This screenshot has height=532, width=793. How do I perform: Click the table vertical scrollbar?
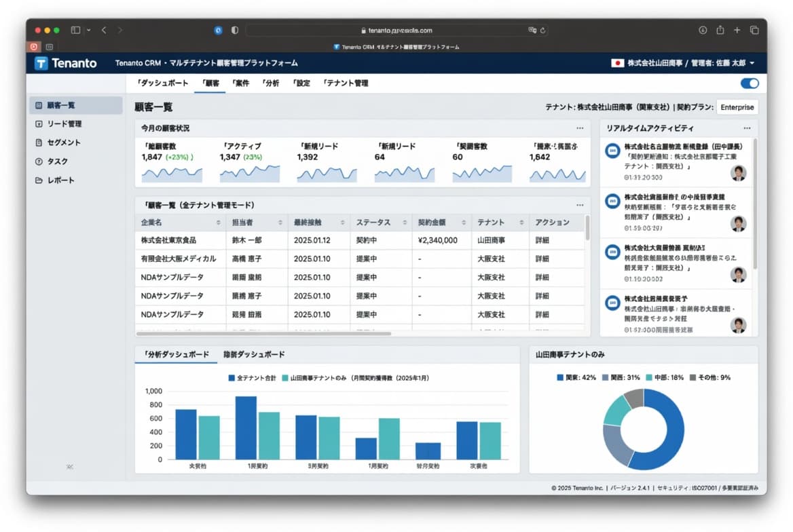tap(587, 228)
